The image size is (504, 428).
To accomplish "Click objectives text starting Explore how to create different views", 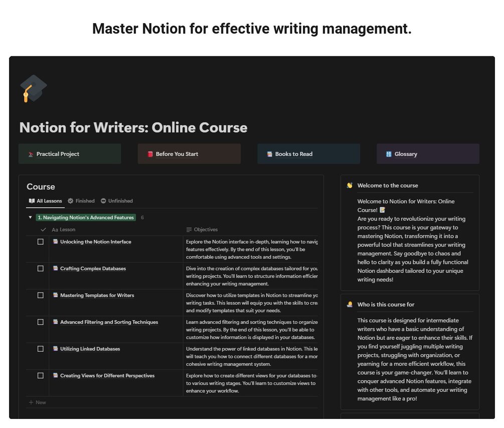I will [x=252, y=383].
